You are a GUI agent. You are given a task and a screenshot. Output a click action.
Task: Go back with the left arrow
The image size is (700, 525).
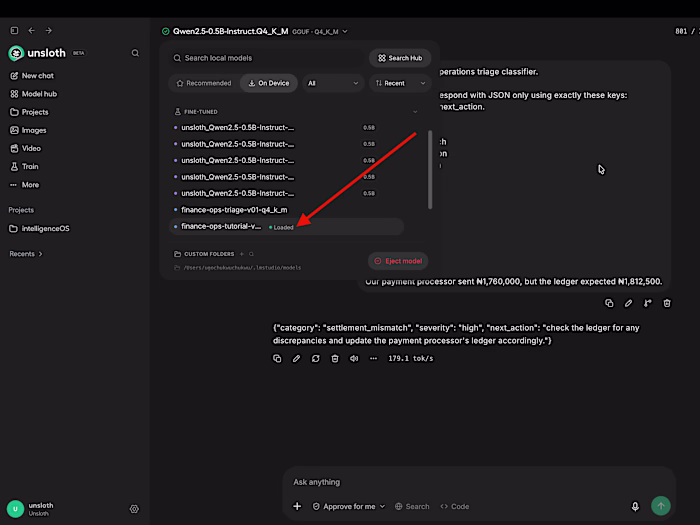(31, 30)
